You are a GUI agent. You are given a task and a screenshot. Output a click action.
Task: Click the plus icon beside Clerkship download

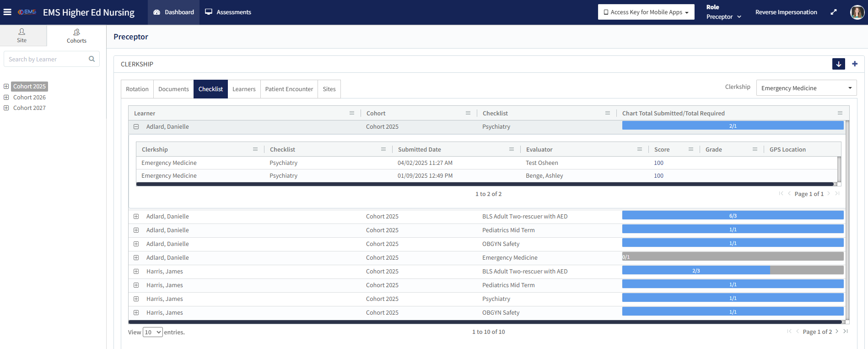click(x=854, y=64)
